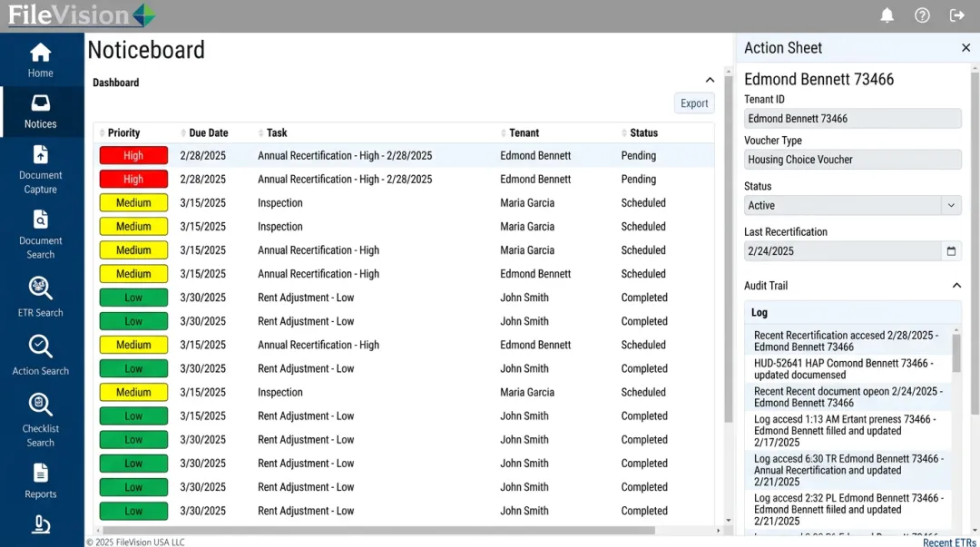980x547 pixels.
Task: Open the help question mark icon
Action: (x=922, y=15)
